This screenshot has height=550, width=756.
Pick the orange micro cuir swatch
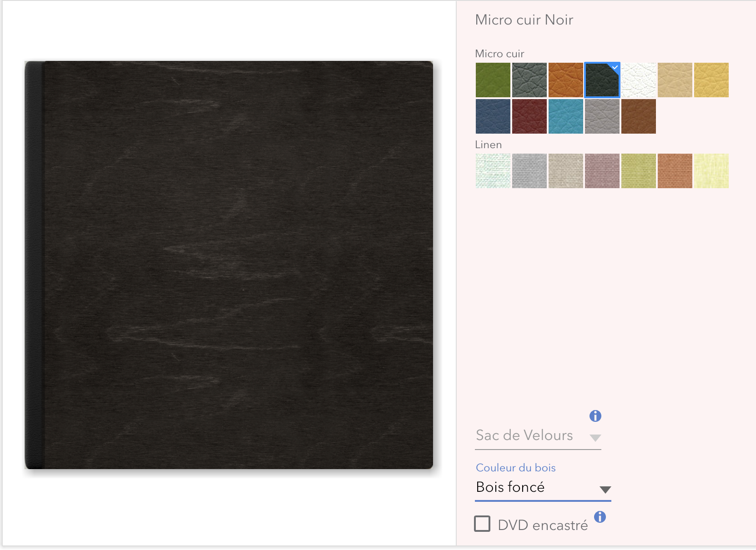pyautogui.click(x=566, y=80)
